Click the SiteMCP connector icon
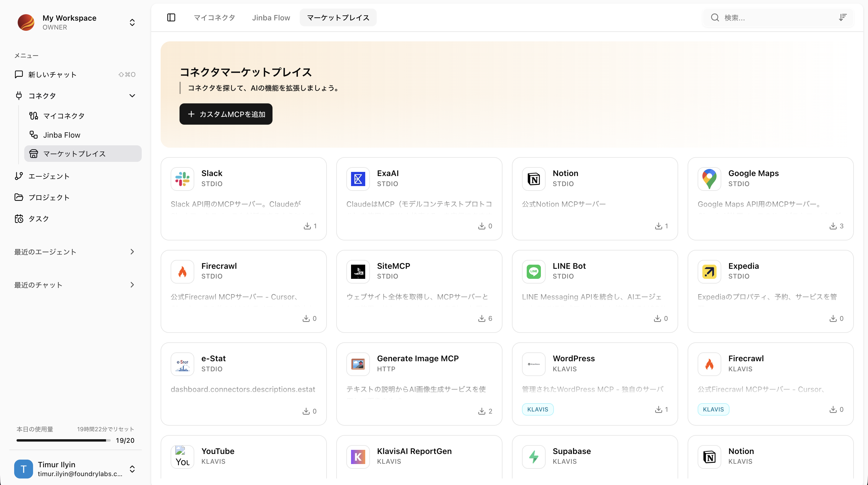The image size is (868, 485). point(358,272)
